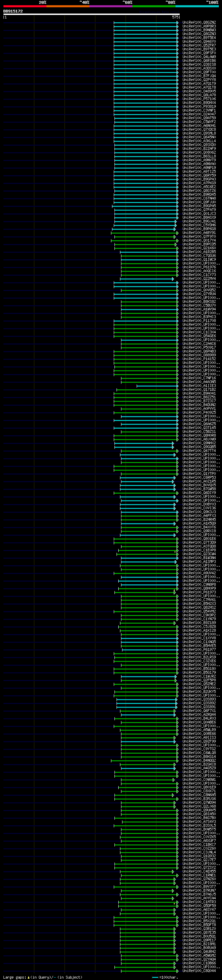
Task: Choose the UniRef100_Q8LA78 entry
Action: (199, 95)
